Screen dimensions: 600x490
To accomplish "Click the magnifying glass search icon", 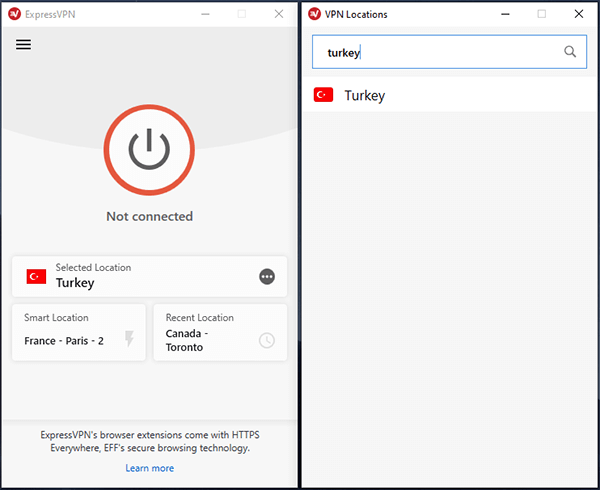I will (x=570, y=52).
